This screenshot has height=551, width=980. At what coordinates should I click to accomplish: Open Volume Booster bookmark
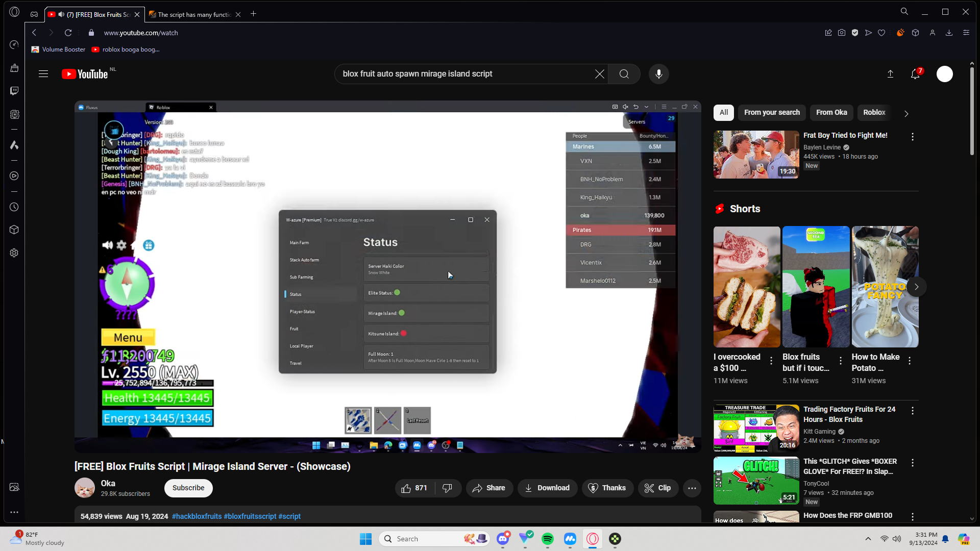pos(58,49)
